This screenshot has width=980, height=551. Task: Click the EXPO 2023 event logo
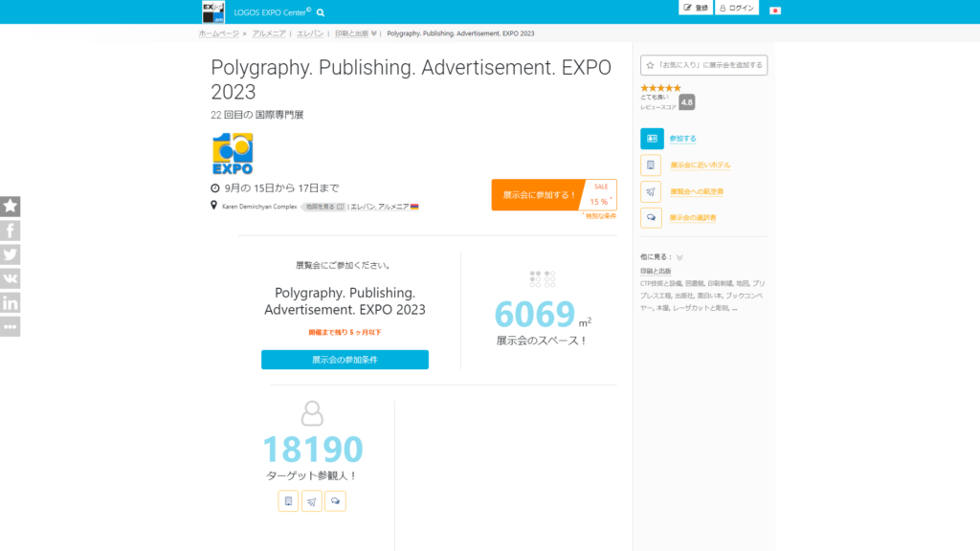[234, 152]
